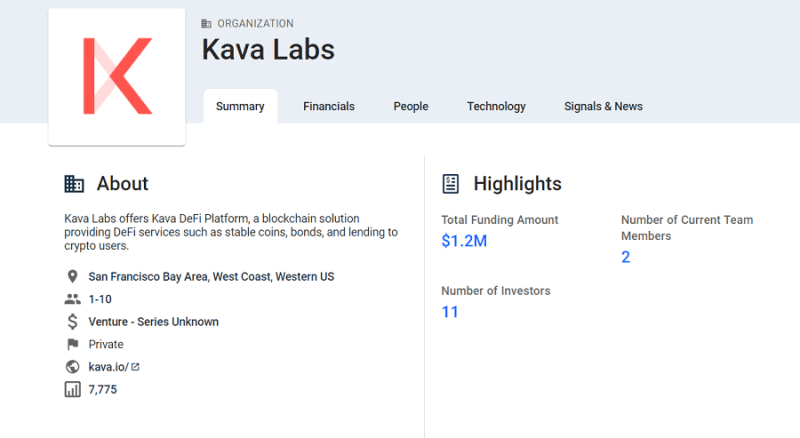Viewport: 800px width, 438px height.
Task: Click Venture - Series Unknown funding type
Action: [154, 322]
